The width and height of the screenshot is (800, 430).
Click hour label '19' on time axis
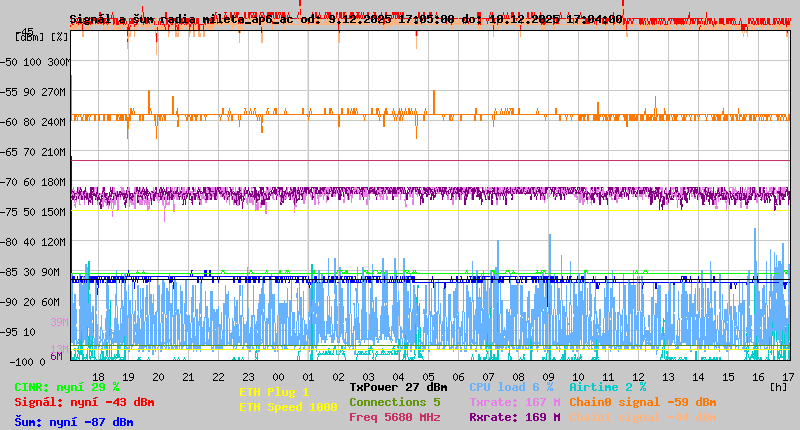[129, 377]
